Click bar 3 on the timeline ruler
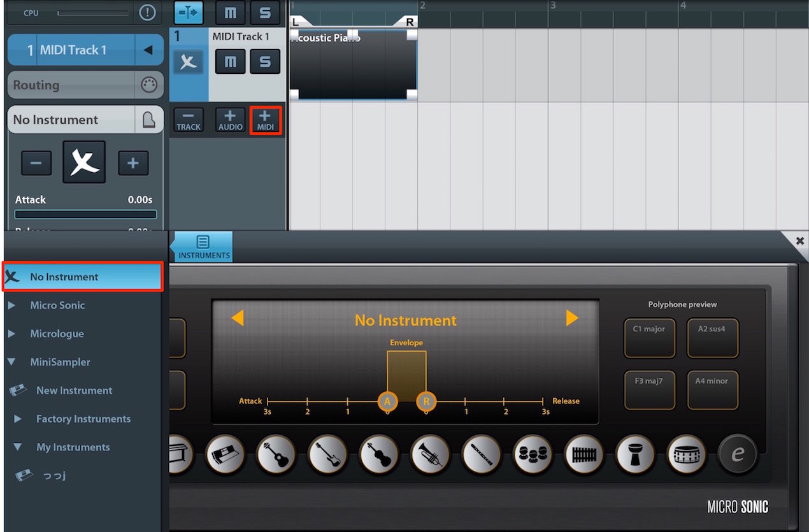 [553, 6]
